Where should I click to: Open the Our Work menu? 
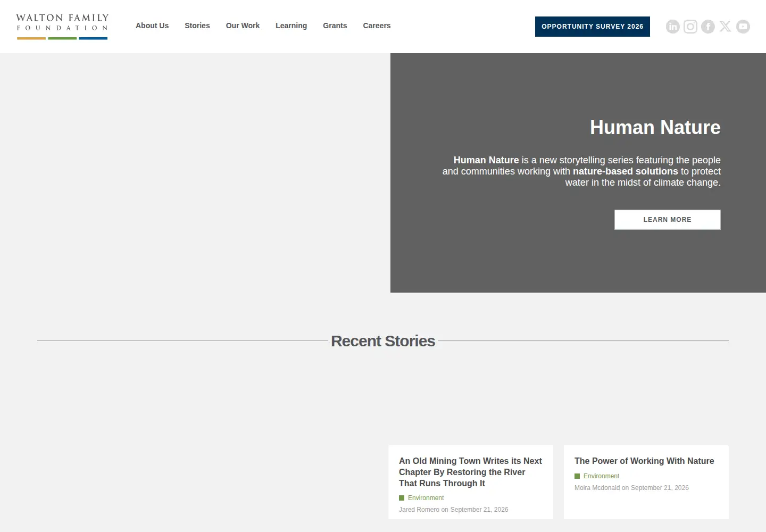click(x=243, y=26)
